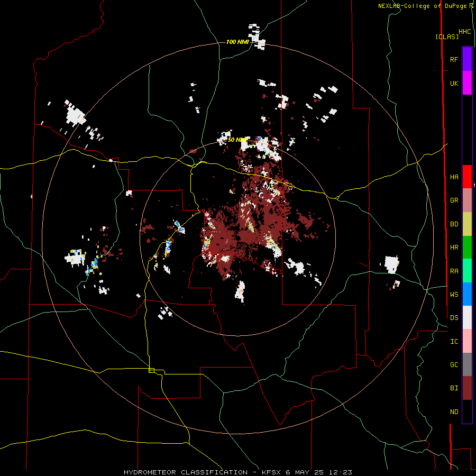Click the 'UK' legend label

tap(454, 83)
